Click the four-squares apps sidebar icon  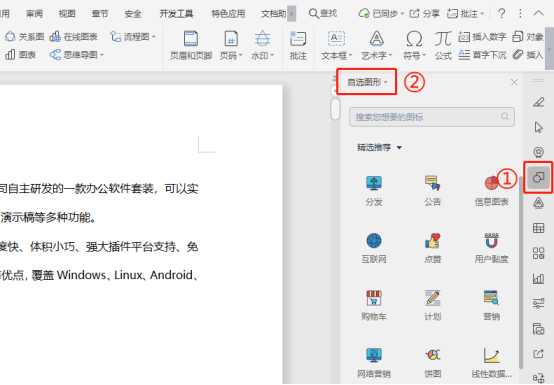[x=538, y=253]
